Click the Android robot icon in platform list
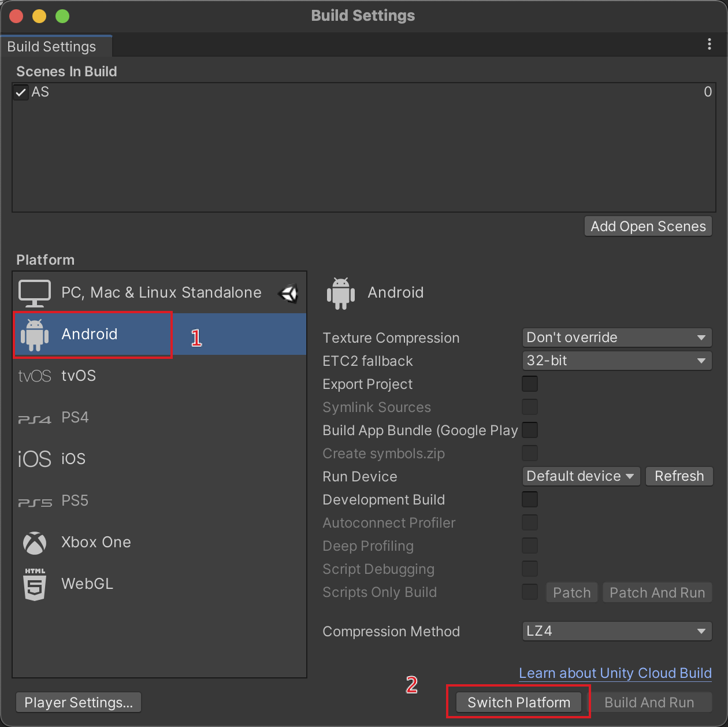The image size is (728, 727). pos(35,335)
